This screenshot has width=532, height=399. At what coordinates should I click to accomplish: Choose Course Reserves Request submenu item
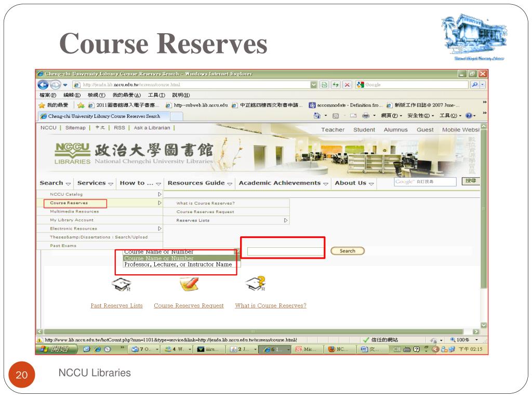tap(205, 212)
